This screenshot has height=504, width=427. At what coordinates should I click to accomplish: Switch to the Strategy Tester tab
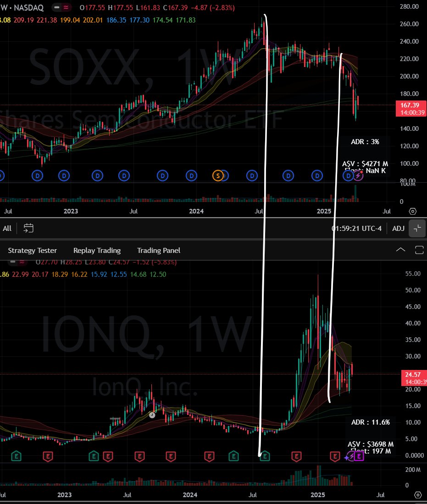point(33,250)
